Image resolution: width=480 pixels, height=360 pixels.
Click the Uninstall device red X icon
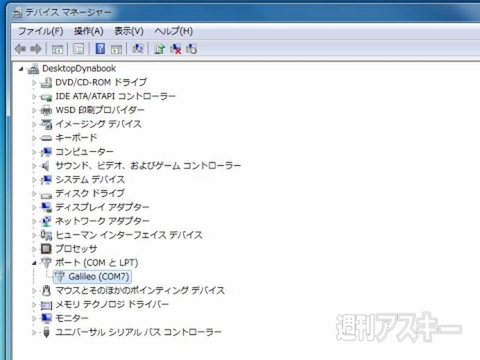point(176,49)
